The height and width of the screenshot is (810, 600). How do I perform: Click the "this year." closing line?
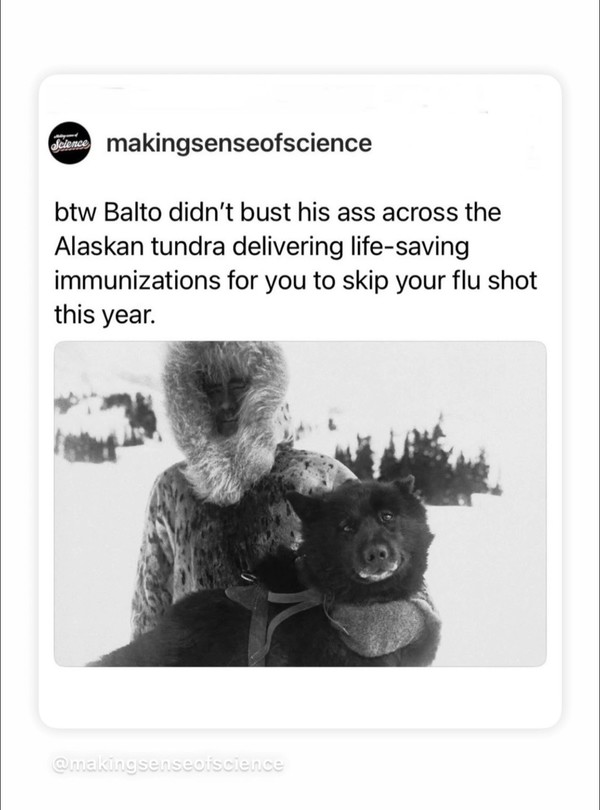click(105, 315)
